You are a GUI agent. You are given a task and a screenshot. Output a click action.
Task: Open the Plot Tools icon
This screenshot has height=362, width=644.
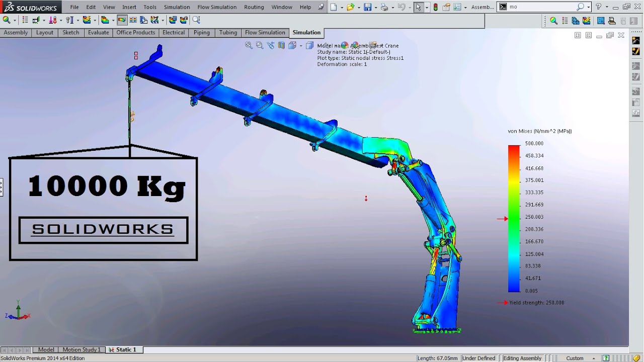154,20
